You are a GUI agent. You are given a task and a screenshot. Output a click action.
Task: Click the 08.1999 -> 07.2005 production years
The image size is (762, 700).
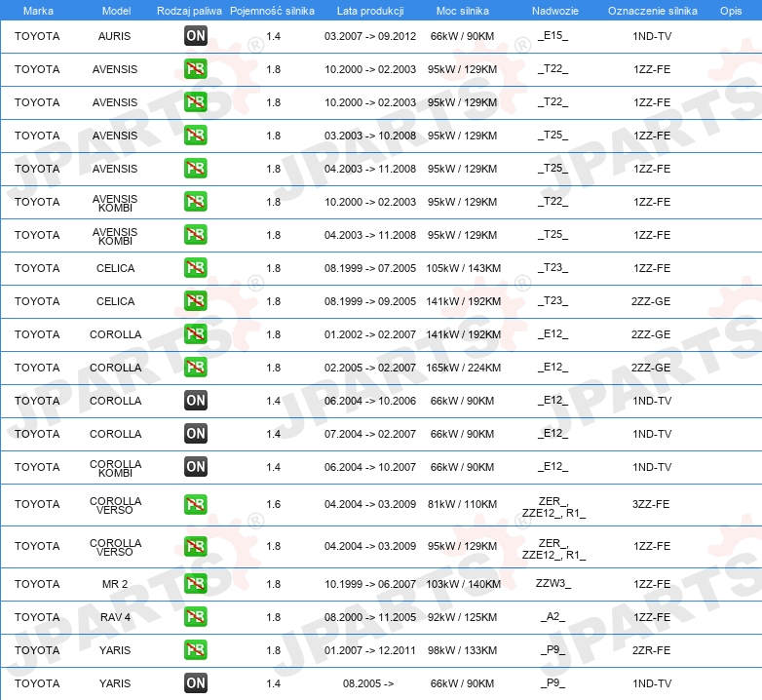tap(370, 268)
